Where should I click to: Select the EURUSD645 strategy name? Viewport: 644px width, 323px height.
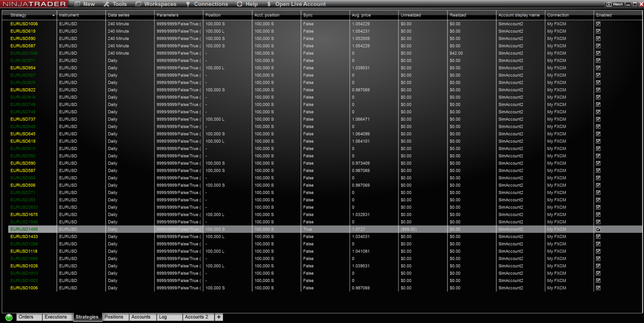(23, 134)
